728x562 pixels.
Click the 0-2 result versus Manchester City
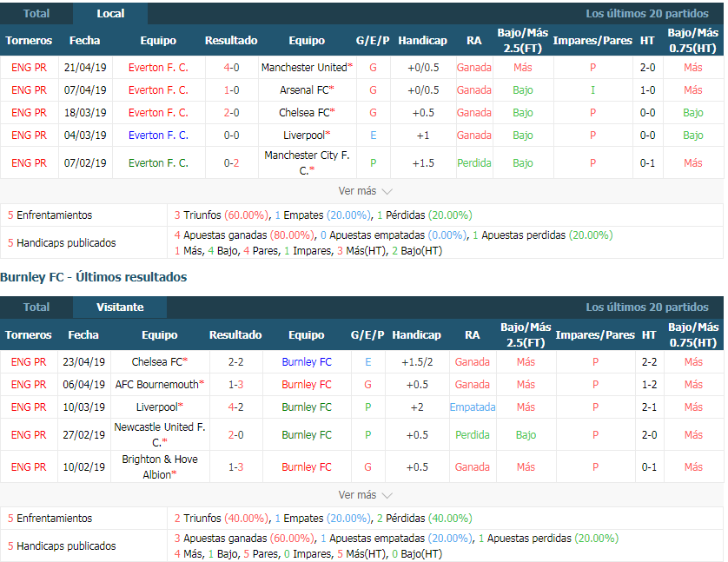231,163
